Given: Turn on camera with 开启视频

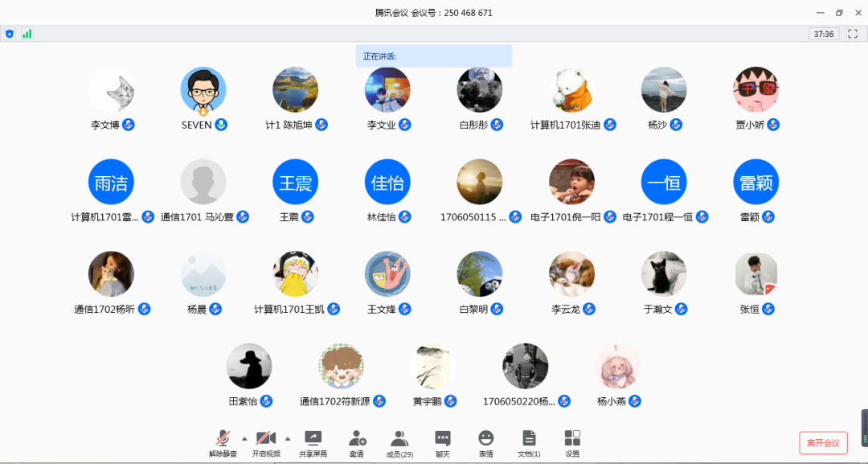Looking at the screenshot, I should 266,443.
